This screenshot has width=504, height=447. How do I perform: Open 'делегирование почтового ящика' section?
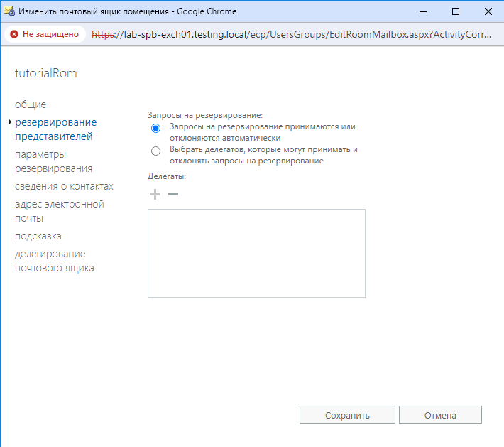click(x=54, y=261)
